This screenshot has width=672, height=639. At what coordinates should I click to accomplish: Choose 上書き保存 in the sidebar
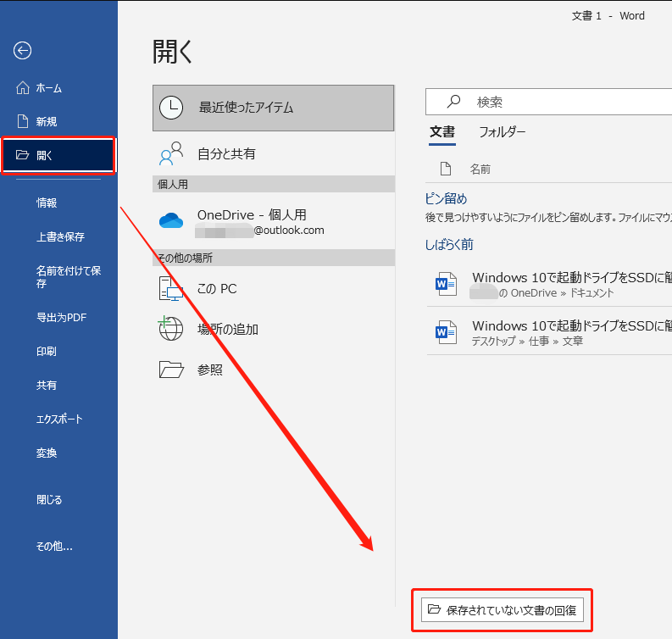tap(58, 236)
